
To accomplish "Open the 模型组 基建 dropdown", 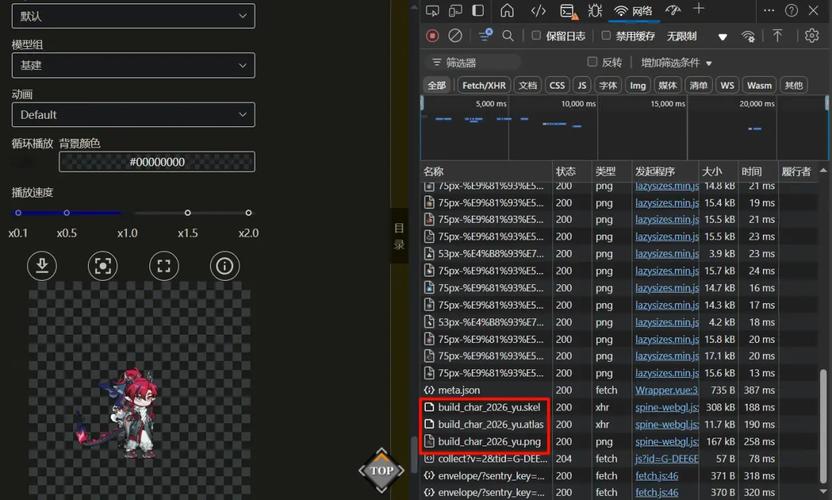I will point(133,65).
